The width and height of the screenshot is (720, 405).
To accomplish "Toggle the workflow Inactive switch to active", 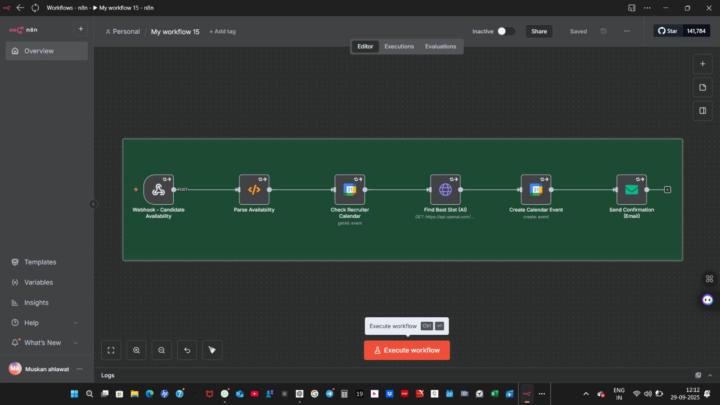I will point(506,31).
